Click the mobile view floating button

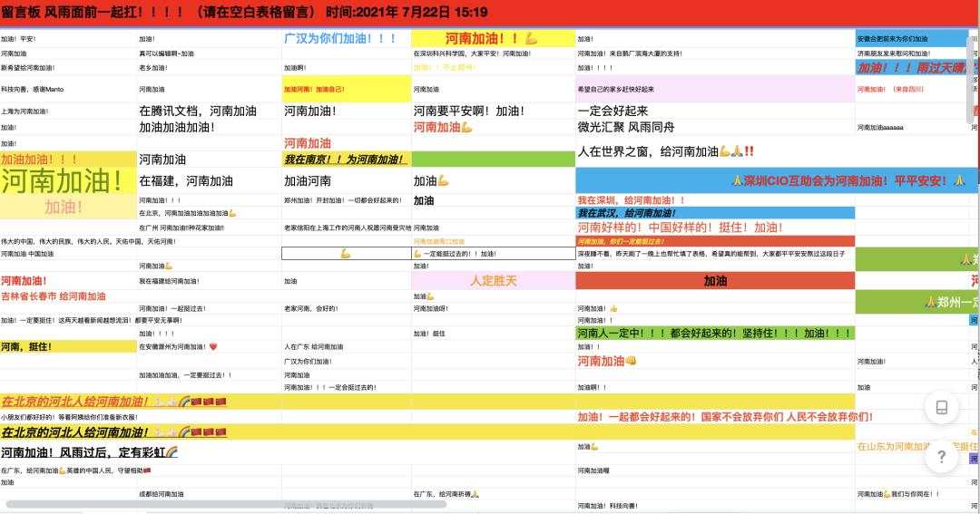(x=942, y=408)
